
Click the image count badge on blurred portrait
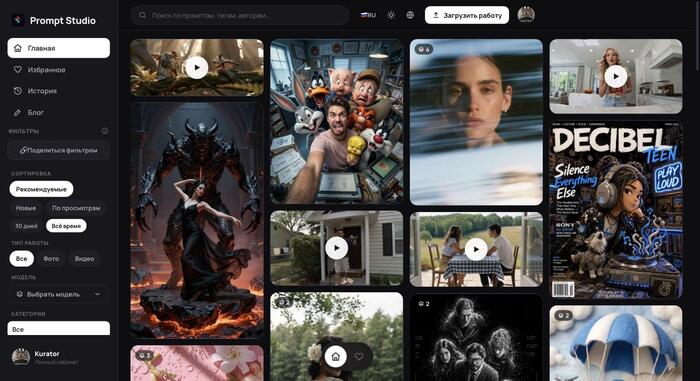pyautogui.click(x=424, y=49)
